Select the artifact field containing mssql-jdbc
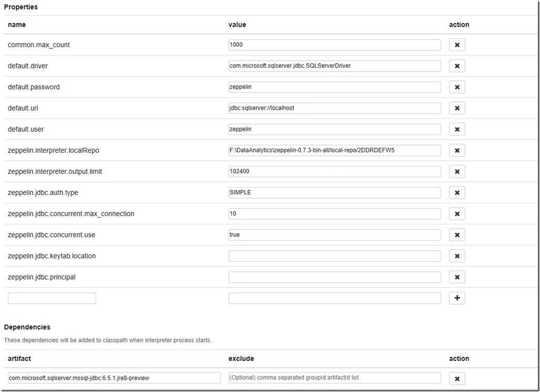The image size is (540, 392). [x=115, y=377]
